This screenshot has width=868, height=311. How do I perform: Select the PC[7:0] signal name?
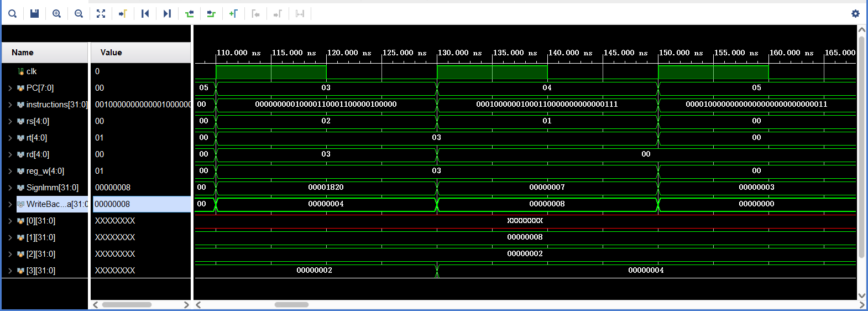[40, 88]
